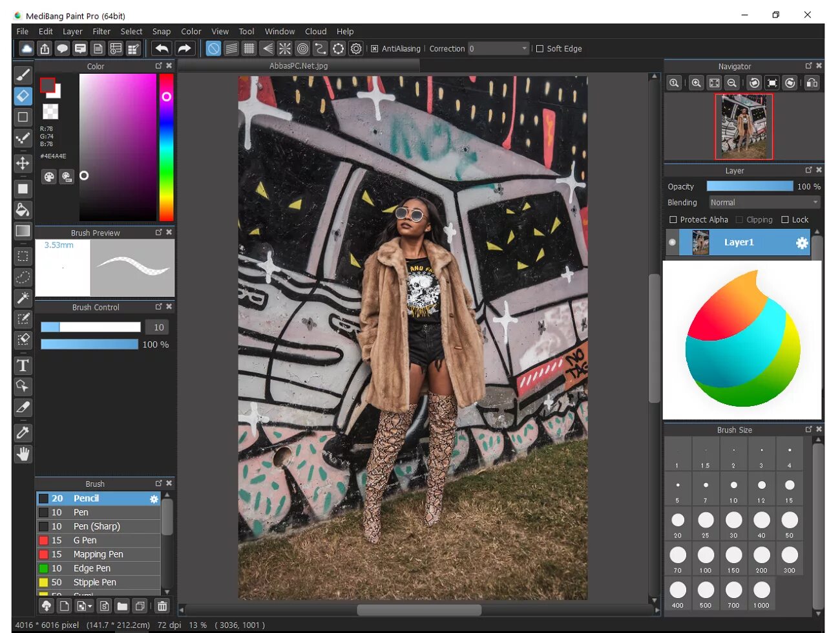Open the File menu
Image resolution: width=840 pixels, height=633 pixels.
coord(23,31)
